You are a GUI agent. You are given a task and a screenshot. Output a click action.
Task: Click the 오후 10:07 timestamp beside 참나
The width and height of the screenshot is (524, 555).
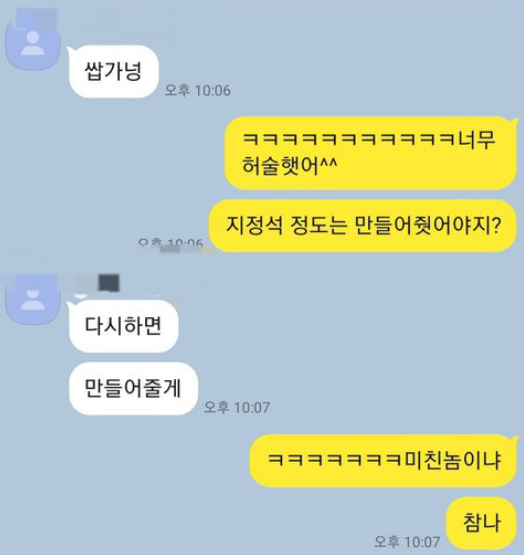407,542
